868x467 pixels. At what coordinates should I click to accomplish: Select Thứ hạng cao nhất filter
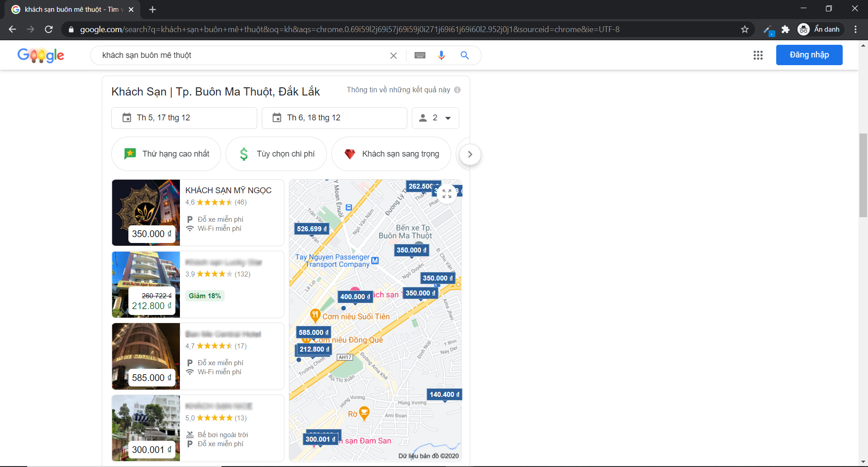coord(166,154)
